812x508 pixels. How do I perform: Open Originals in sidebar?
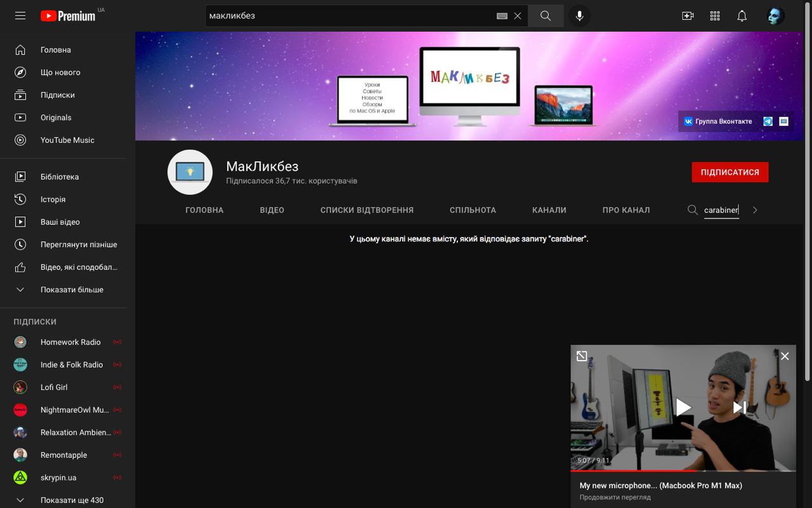click(x=63, y=117)
